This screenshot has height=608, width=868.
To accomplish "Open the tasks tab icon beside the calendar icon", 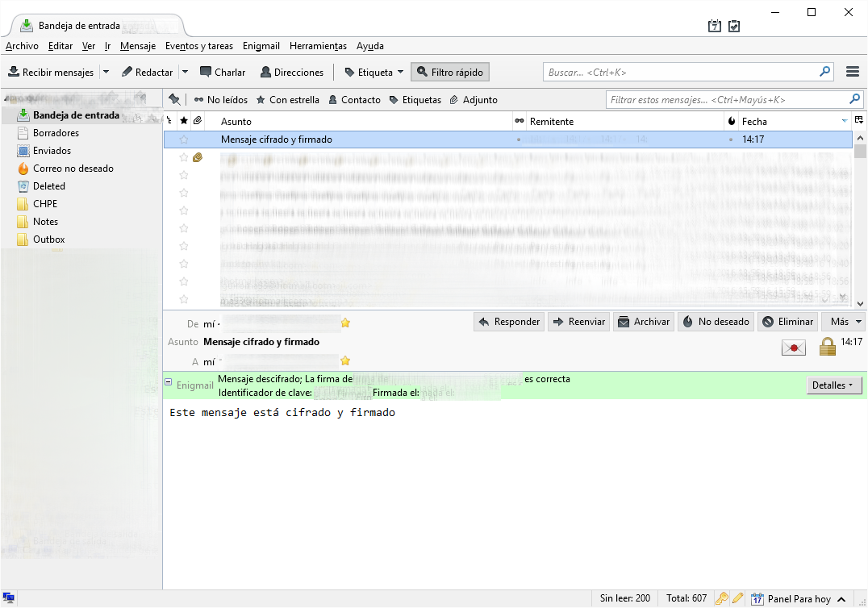I will 734,26.
